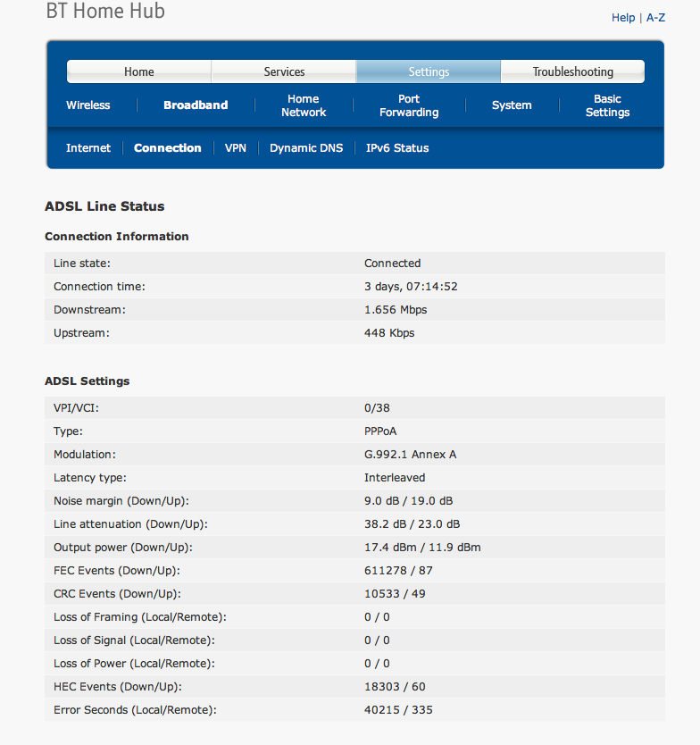The width and height of the screenshot is (700, 745).
Task: Click the Loss of Signal (Local/Remote) label
Action: pyautogui.click(x=135, y=640)
